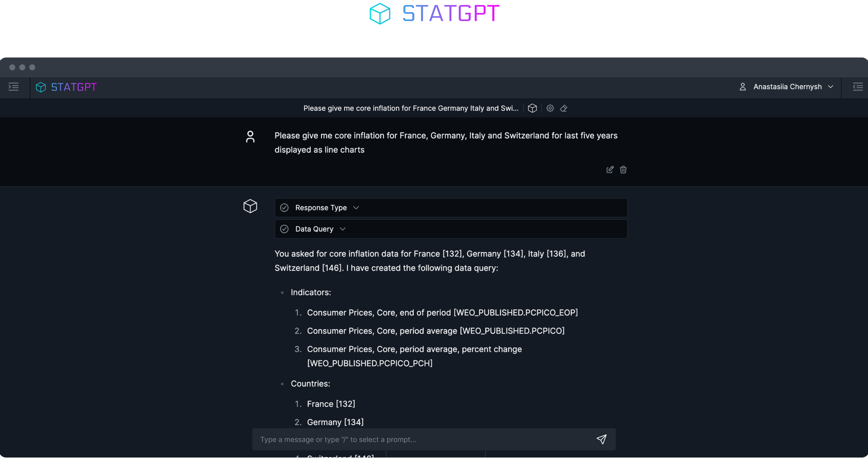Screen dimensions: 868x472
Task: Open the right sidebar panel toggle icon
Action: click(x=857, y=87)
